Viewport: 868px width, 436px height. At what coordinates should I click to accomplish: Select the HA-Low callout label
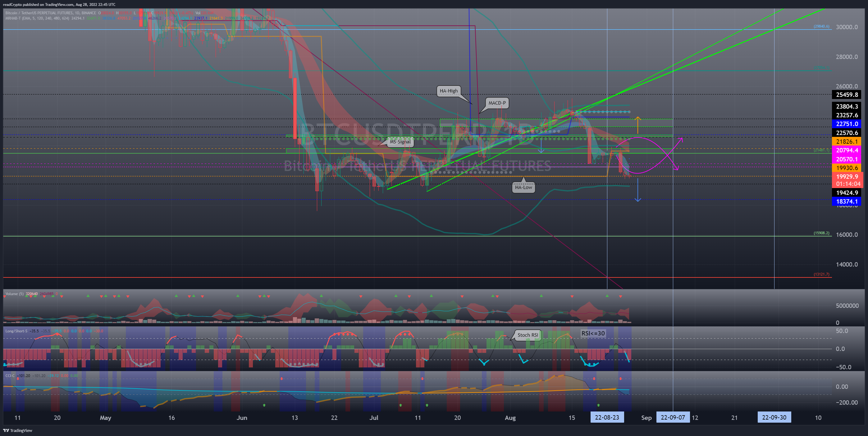(x=523, y=187)
